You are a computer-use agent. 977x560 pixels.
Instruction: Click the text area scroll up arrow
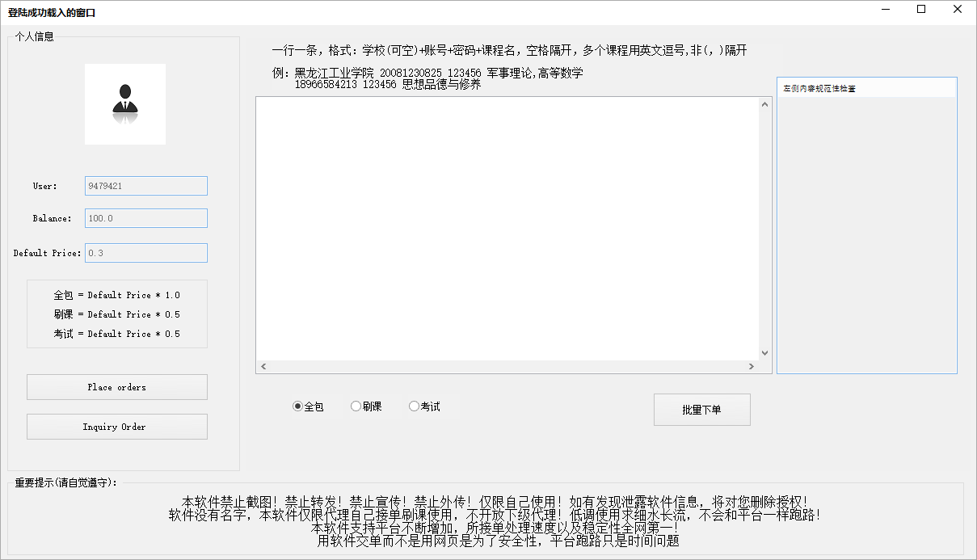765,103
